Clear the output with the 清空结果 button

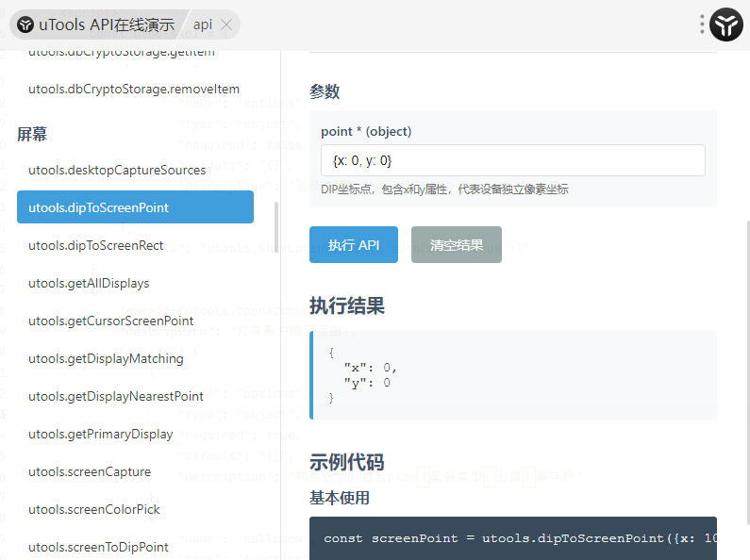coord(457,245)
